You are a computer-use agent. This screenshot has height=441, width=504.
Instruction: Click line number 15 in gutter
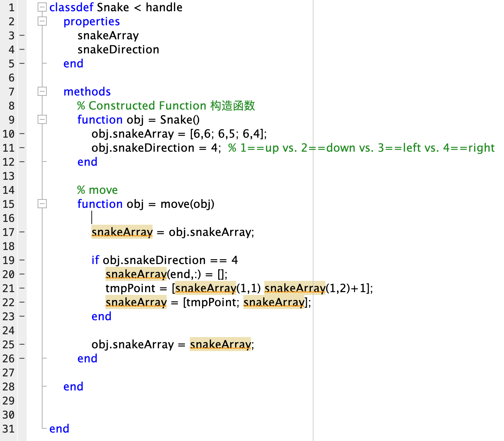(x=9, y=204)
